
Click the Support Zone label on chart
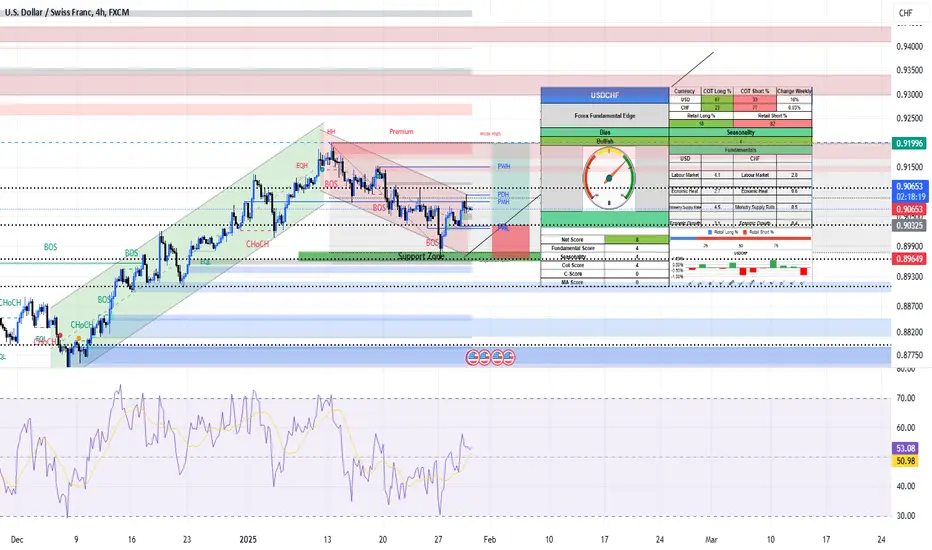(421, 256)
